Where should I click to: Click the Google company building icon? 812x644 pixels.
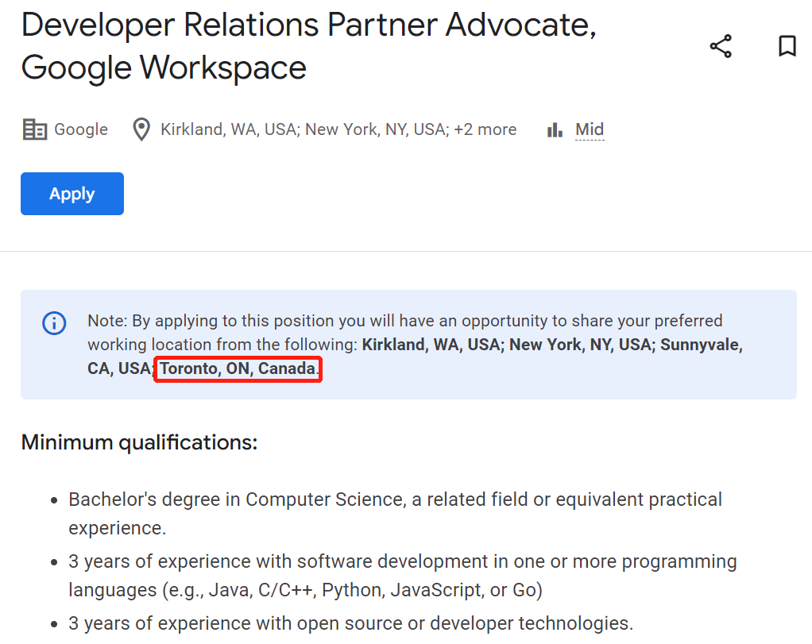[35, 129]
